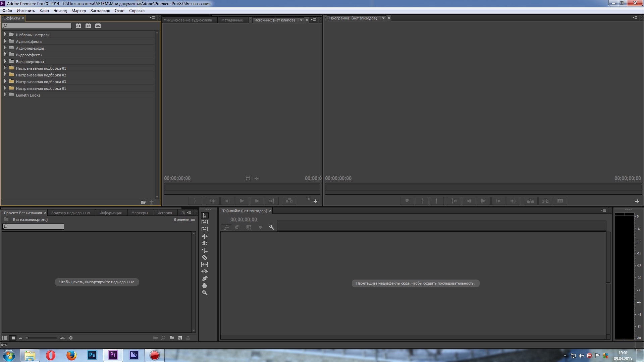Expand the Аудиопереходы folder
This screenshot has height=362, width=644.
click(x=5, y=48)
